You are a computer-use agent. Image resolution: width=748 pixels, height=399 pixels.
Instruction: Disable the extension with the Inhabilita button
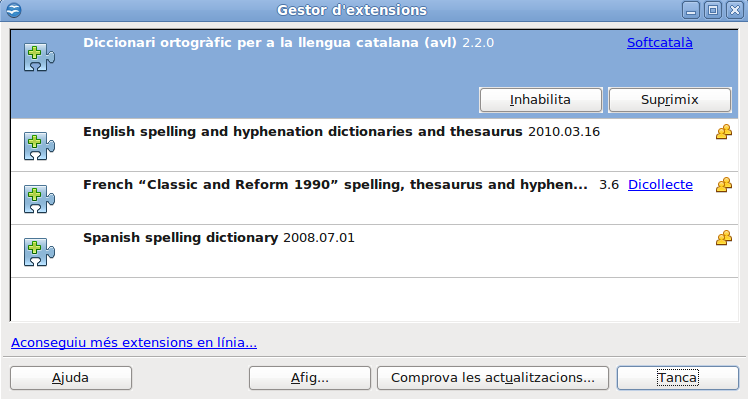click(x=540, y=100)
